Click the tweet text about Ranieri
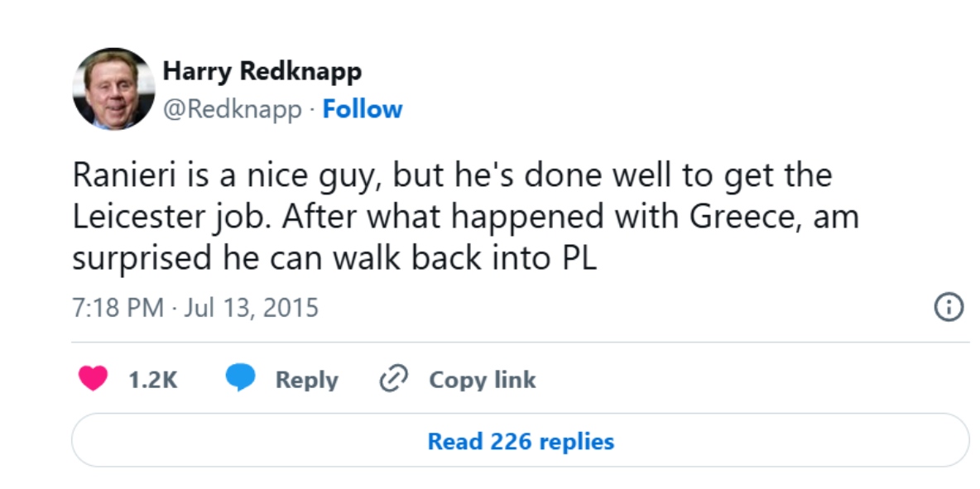This screenshot has width=980, height=489. [x=466, y=217]
